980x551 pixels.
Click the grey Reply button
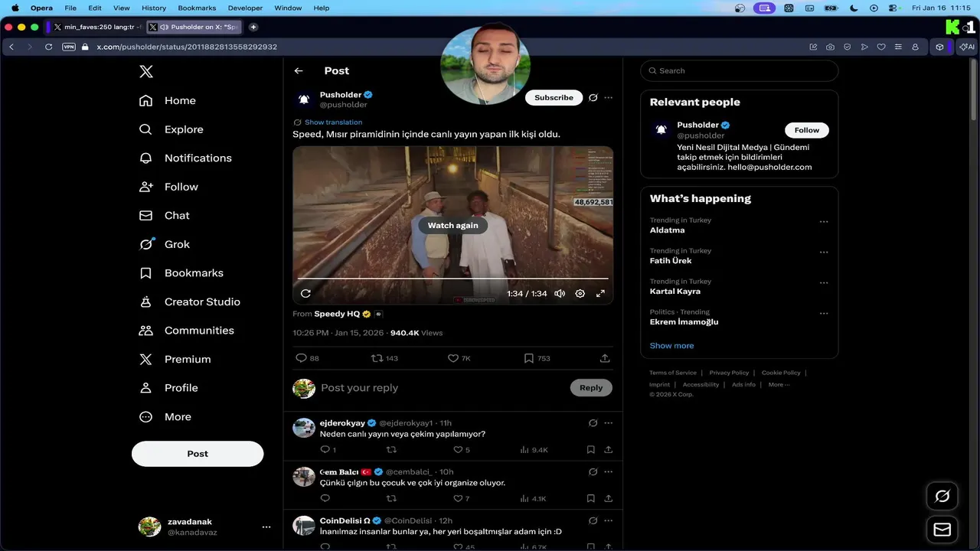[591, 388]
